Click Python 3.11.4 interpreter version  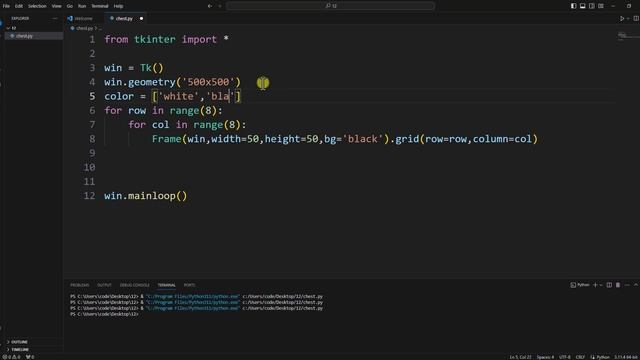point(626,357)
